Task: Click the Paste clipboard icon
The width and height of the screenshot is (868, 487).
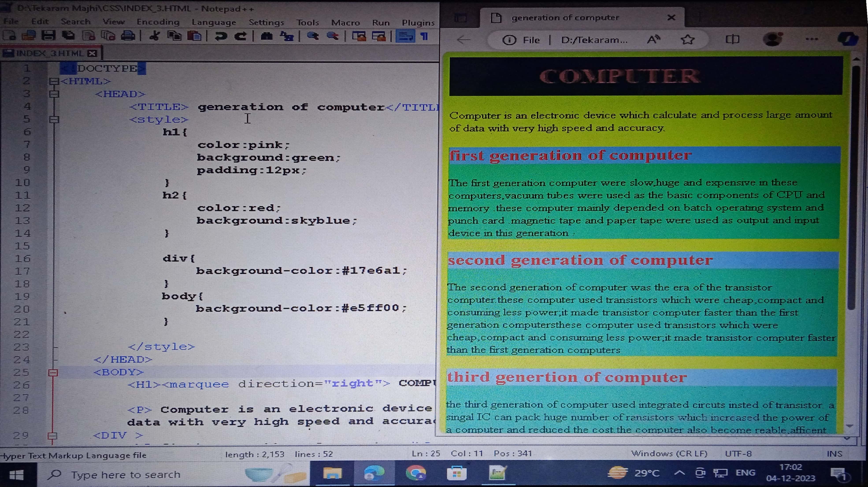Action: point(195,36)
